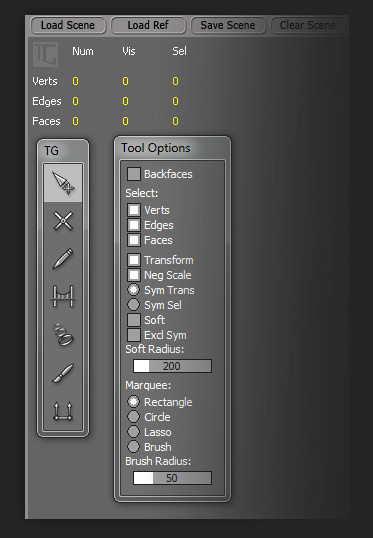Select the arrow selection tool icon
The width and height of the screenshot is (373, 538).
pos(63,183)
